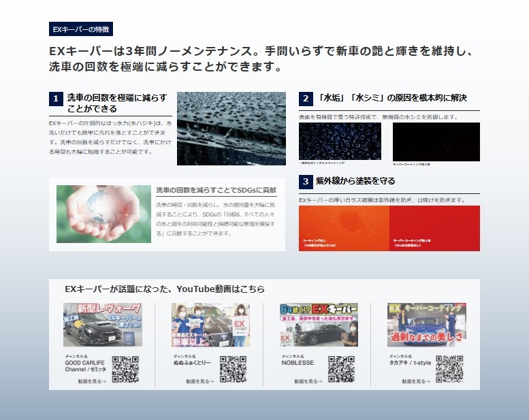Click the orange uncoated paint sample image
The height and width of the screenshot is (420, 529).
pyautogui.click(x=344, y=228)
